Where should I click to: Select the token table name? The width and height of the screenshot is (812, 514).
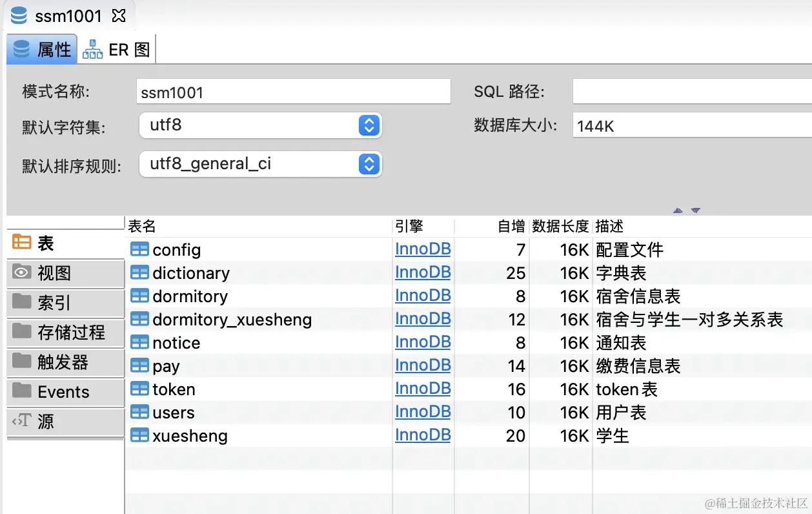174,389
